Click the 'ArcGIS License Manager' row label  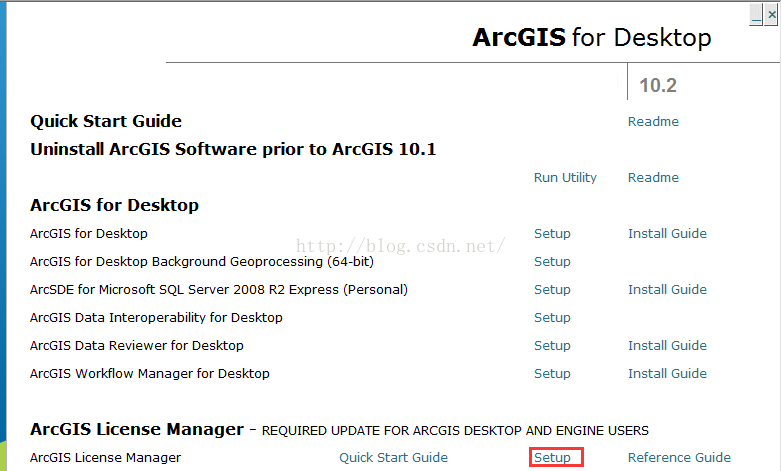coord(105,458)
